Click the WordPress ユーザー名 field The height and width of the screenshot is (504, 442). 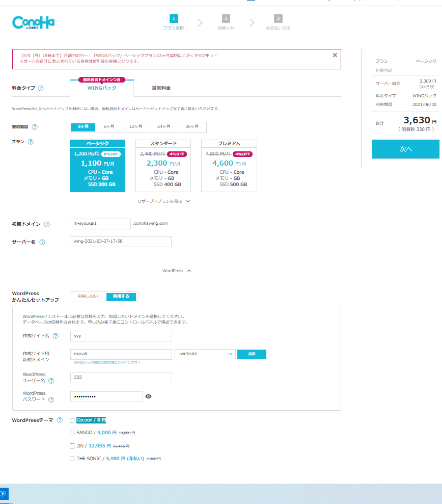point(121,378)
